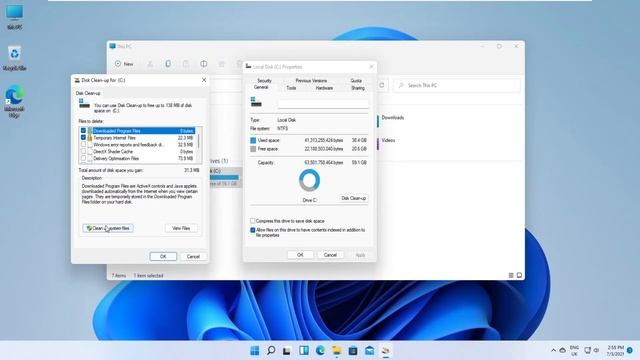Click the Search This PC field
This screenshot has width=640, height=360.
click(457, 85)
